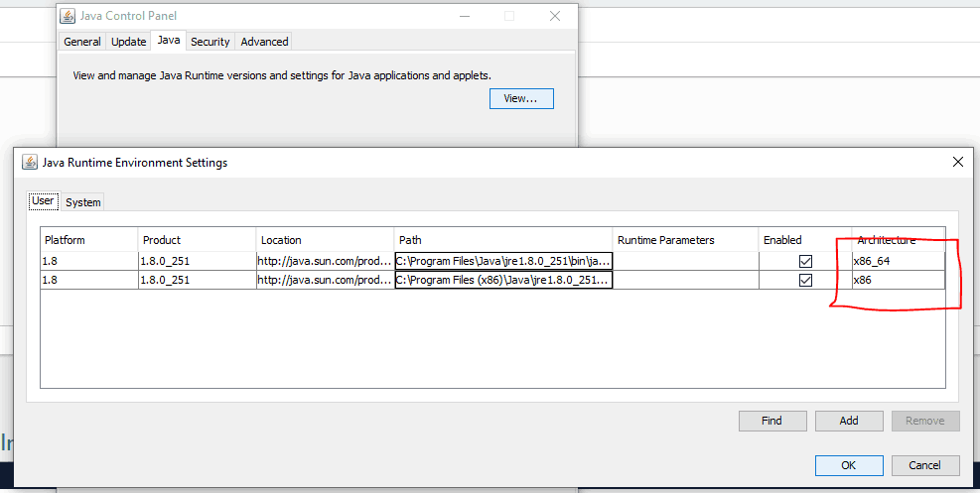Uncheck Enabled for the x86_64 runtime row
The width and height of the screenshot is (980, 493).
coord(805,262)
